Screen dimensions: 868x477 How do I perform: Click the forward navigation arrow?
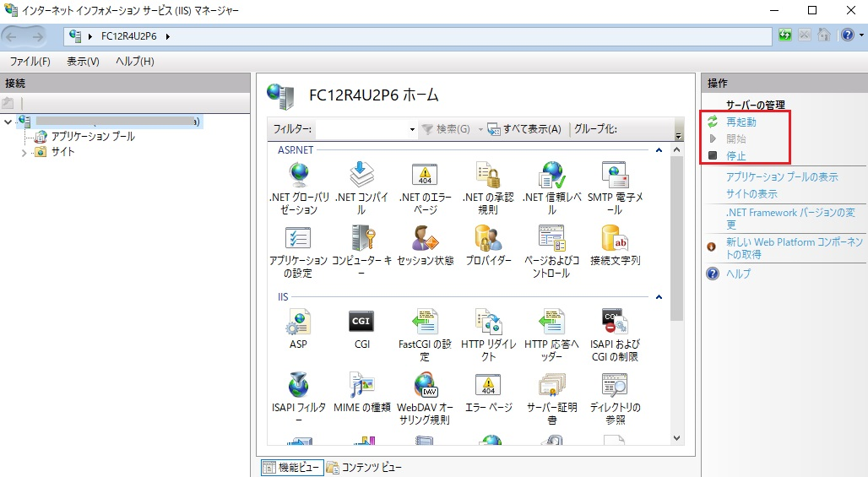pos(38,36)
